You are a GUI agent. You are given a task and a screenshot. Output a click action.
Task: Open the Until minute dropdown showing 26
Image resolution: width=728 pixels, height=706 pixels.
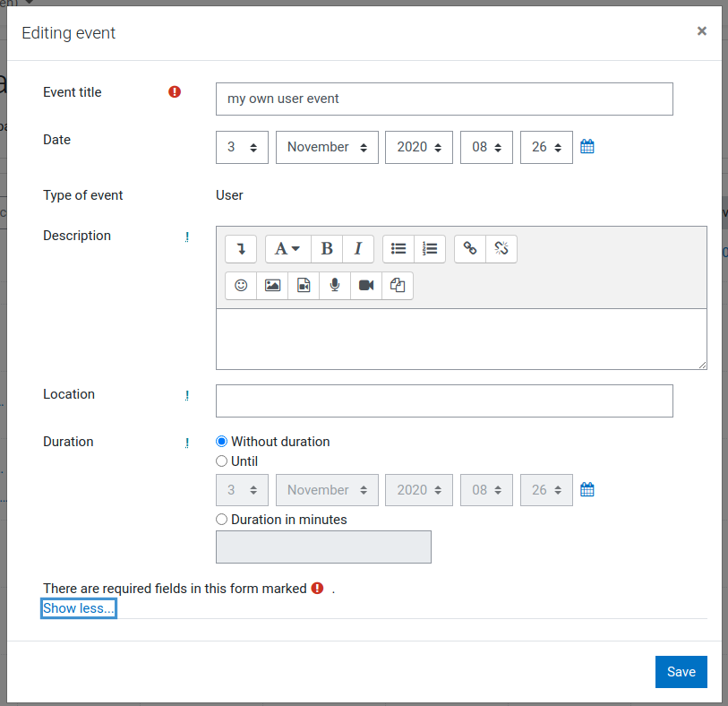(x=546, y=490)
